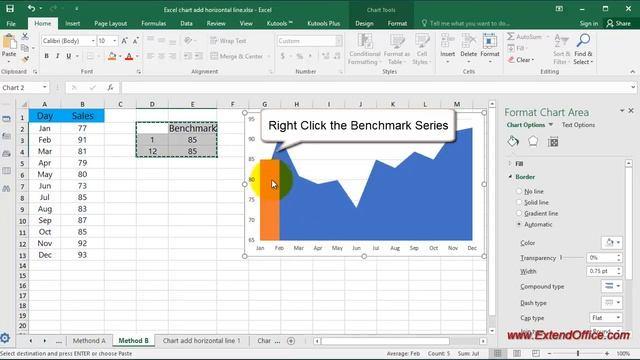The width and height of the screenshot is (640, 360).
Task: Switch to the Method A sheet tab
Action: point(89,340)
